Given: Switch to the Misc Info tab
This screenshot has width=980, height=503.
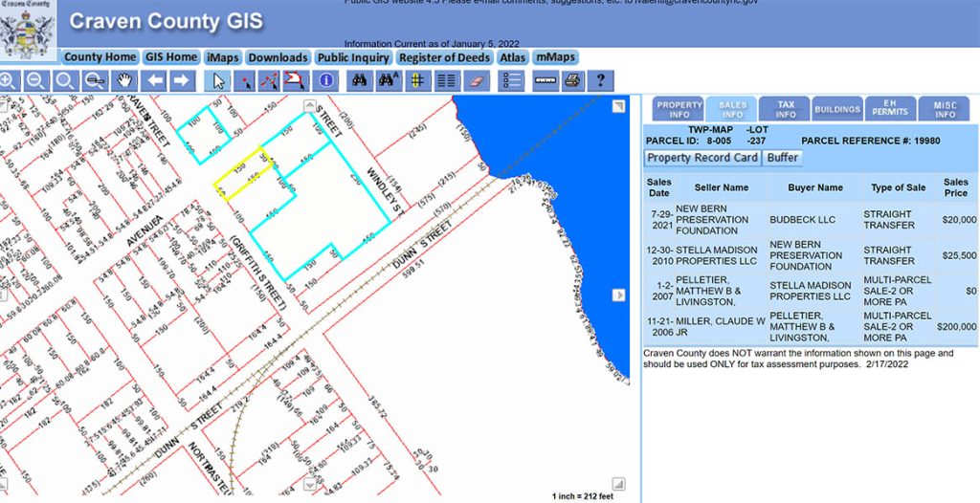Looking at the screenshot, I should coord(945,109).
